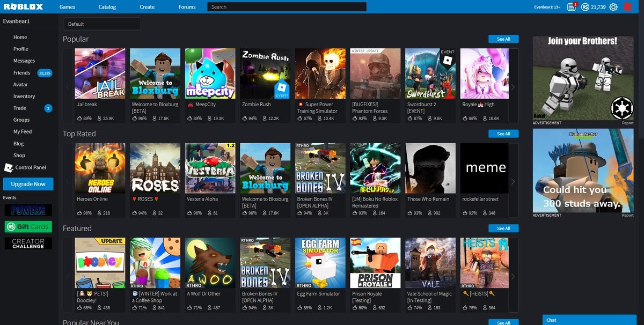644x325 pixels.
Task: Click the Evanbear1 username in sidebar
Action: [17, 21]
